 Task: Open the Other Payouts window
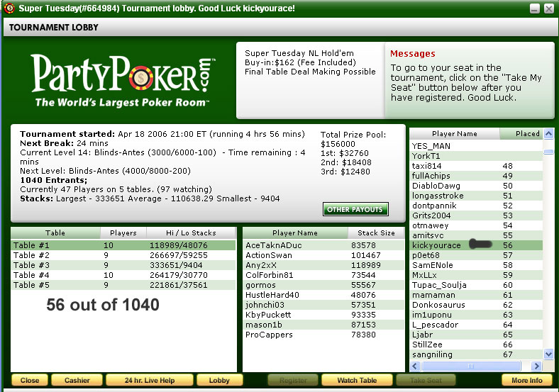[355, 209]
